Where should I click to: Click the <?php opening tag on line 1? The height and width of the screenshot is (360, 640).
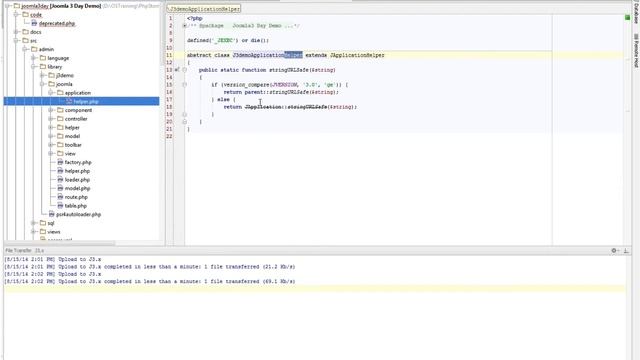click(195, 18)
